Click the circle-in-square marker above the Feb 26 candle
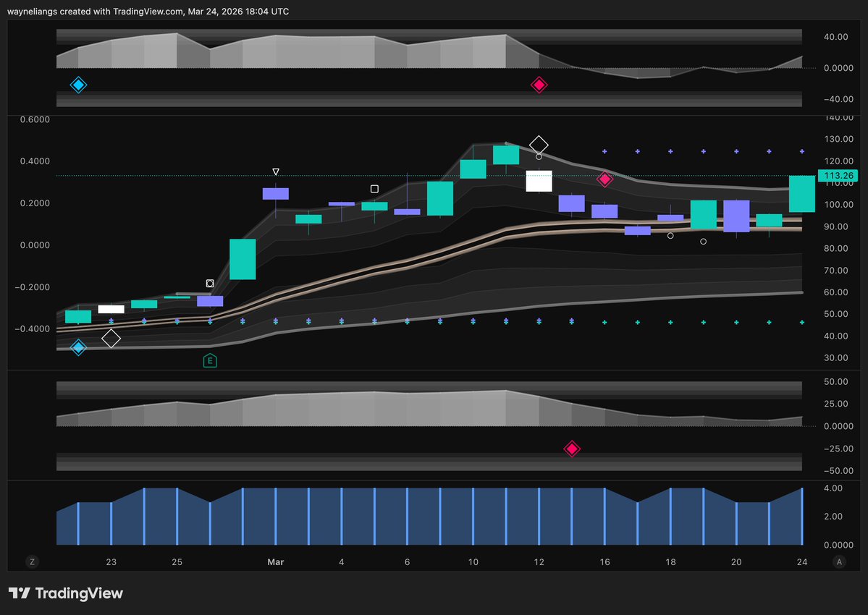 tap(210, 283)
